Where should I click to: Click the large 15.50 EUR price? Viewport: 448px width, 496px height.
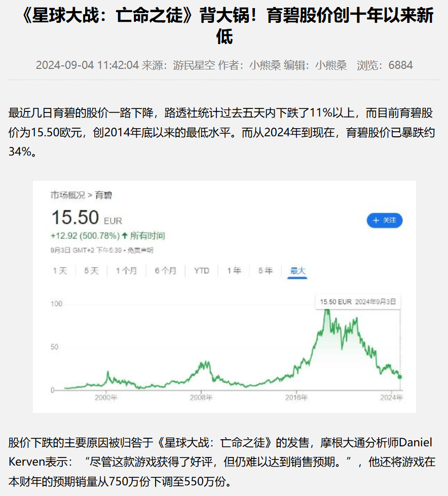(86, 218)
